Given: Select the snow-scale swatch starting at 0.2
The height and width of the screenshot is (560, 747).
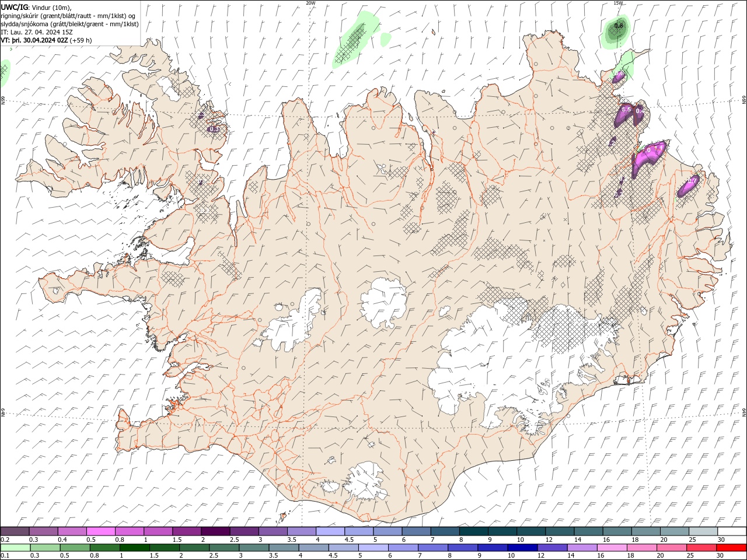Looking at the screenshot, I should pyautogui.click(x=15, y=531).
